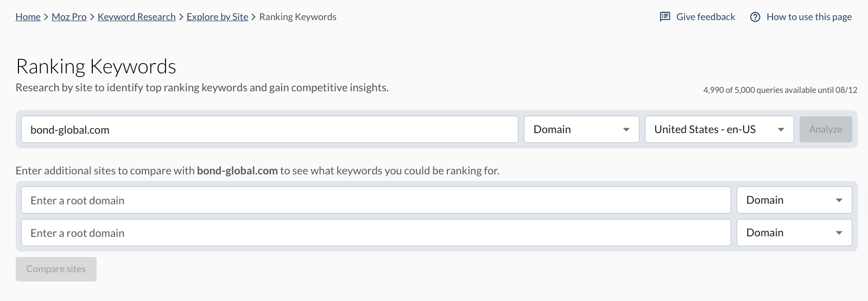Click the current Ranking Keywords breadcrumb text

pyautogui.click(x=297, y=17)
